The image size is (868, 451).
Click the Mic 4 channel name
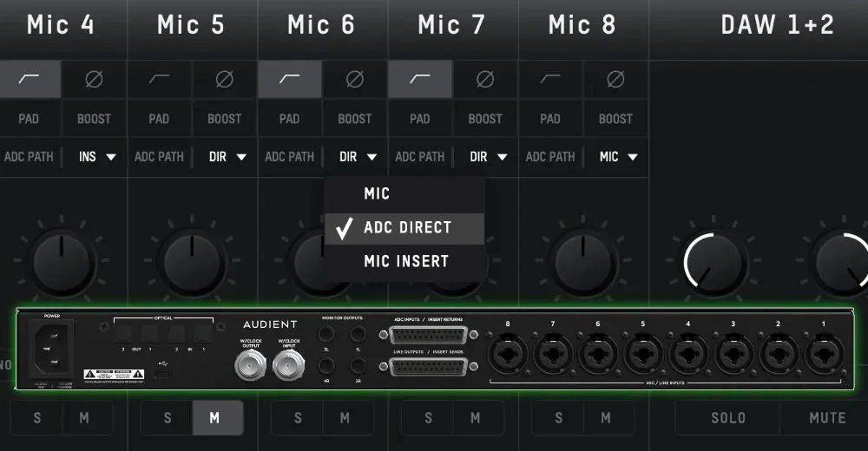(x=61, y=25)
